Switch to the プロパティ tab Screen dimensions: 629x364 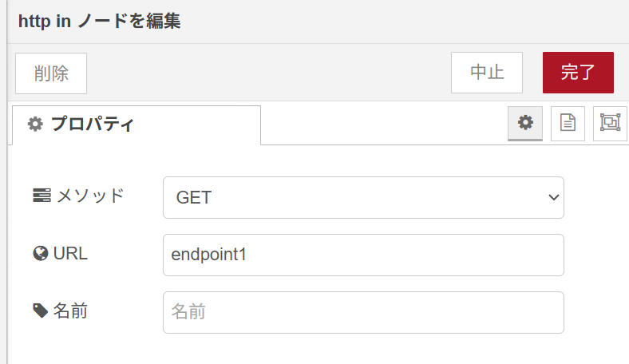pos(136,125)
